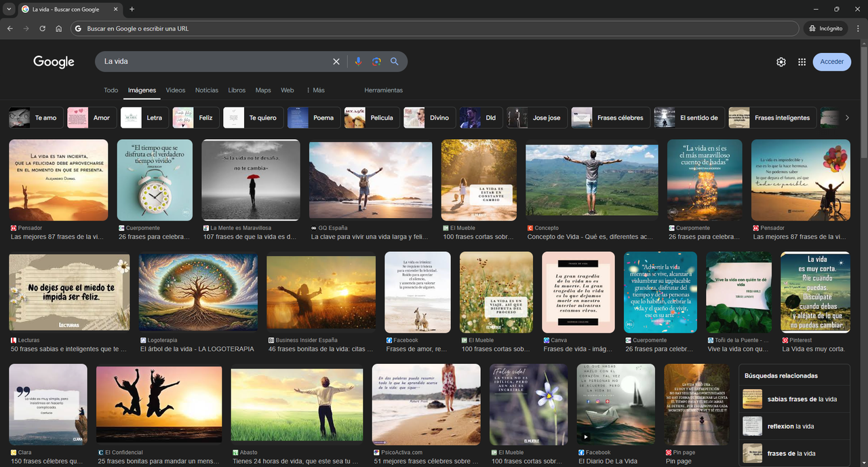868x467 pixels.
Task: Select the 'Jose jose' suggestion chip
Action: [536, 117]
